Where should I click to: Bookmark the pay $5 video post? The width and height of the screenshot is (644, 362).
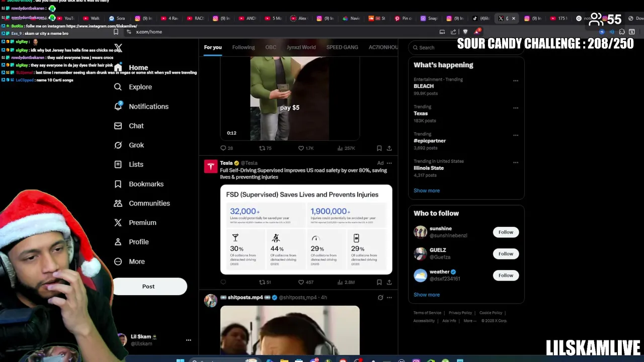click(x=379, y=148)
